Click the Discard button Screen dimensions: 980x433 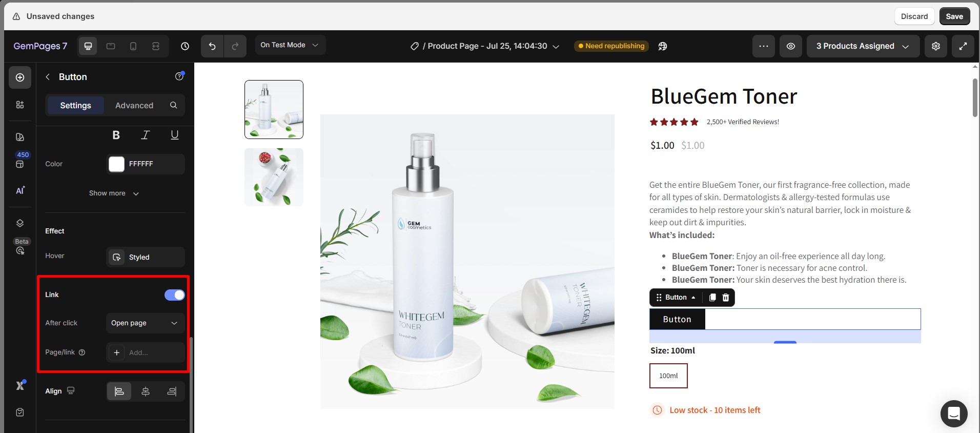pyautogui.click(x=914, y=16)
